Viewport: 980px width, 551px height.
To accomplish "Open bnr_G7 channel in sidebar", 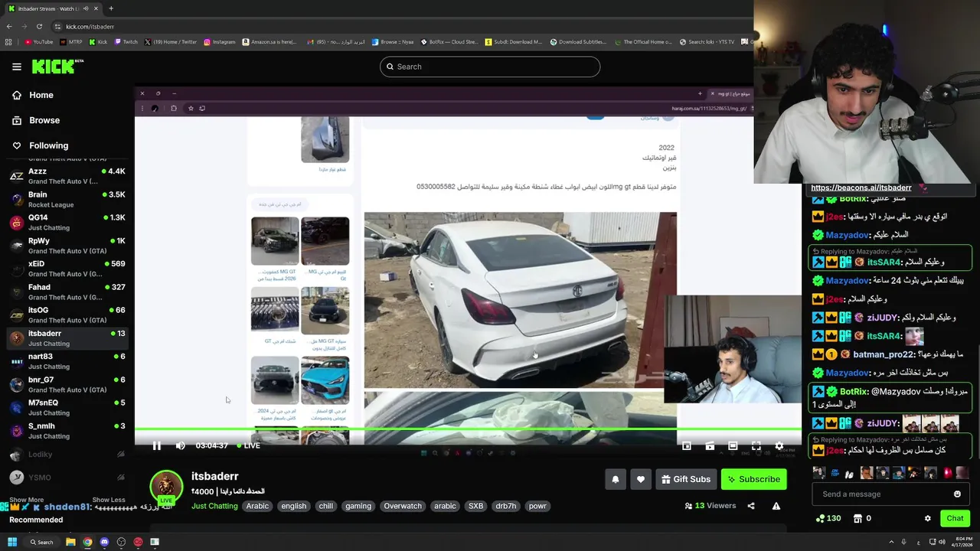I will (67, 384).
